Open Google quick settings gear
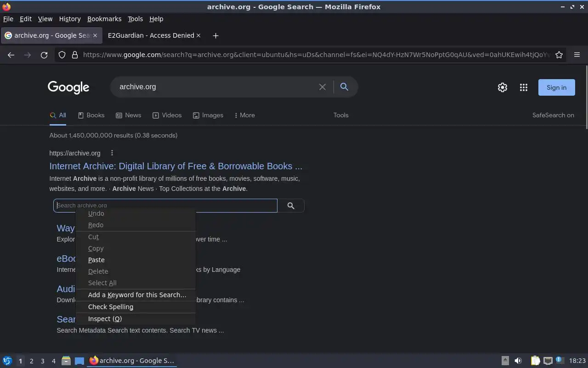Viewport: 588px width, 368px height. (x=503, y=87)
